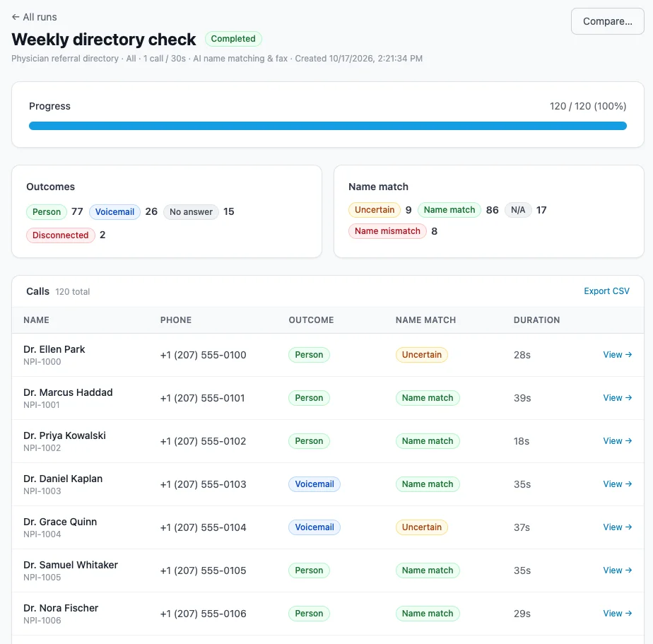View call details for Dr. Marcus Haddad
This screenshot has height=644, width=653.
[x=618, y=398]
